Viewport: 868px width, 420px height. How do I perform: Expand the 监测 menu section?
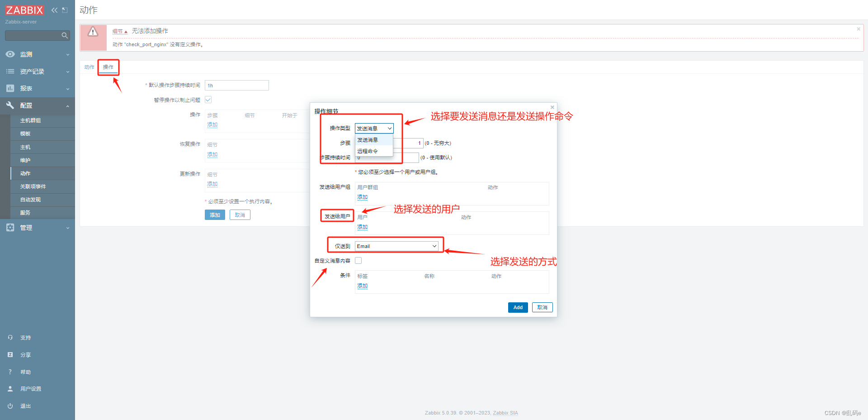(x=38, y=54)
